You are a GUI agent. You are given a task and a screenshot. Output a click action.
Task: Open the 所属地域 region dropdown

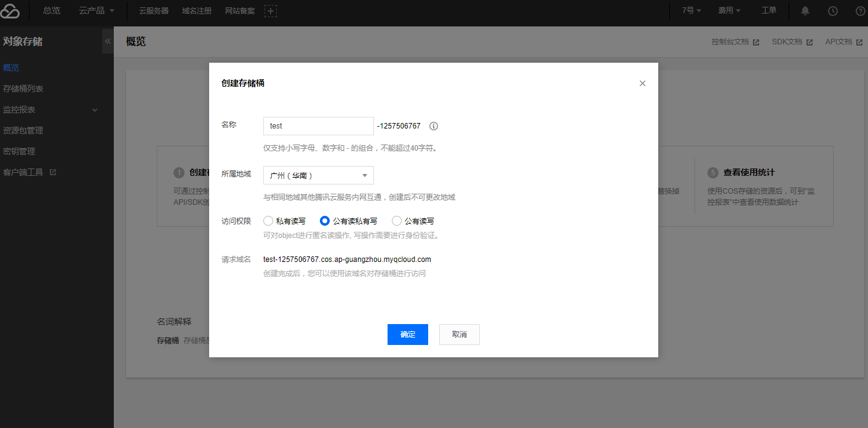[318, 175]
